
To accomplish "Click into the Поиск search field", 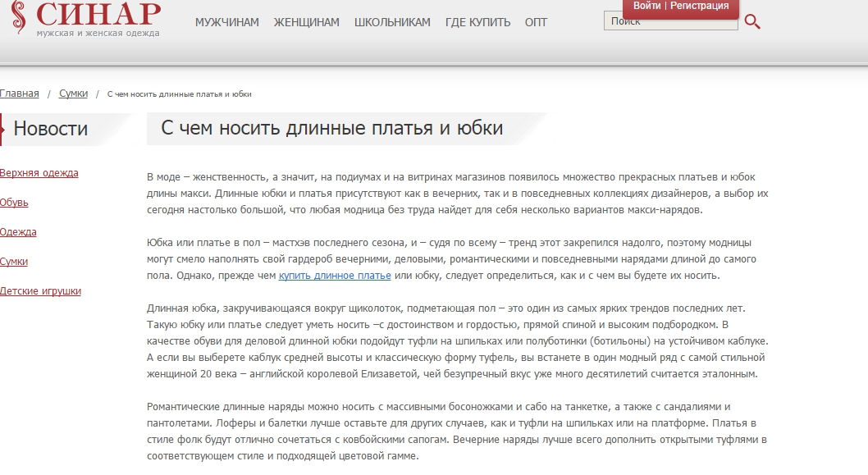I will coord(670,23).
